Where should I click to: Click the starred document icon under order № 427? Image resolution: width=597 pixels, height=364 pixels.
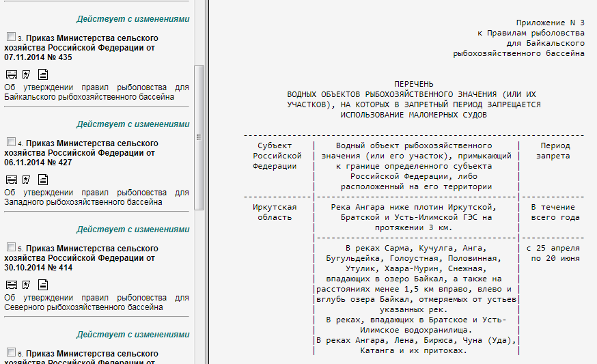point(27,180)
